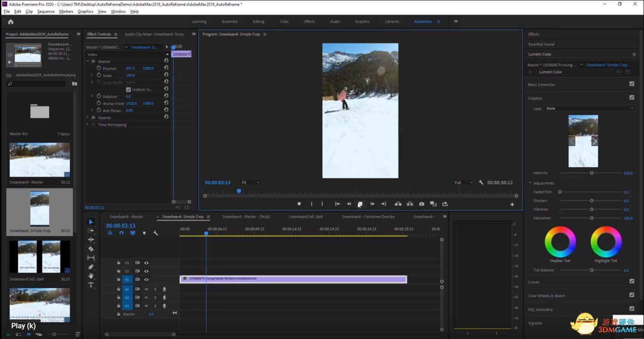
Task: Click the Shadow Tint color wheel
Action: coord(560,242)
